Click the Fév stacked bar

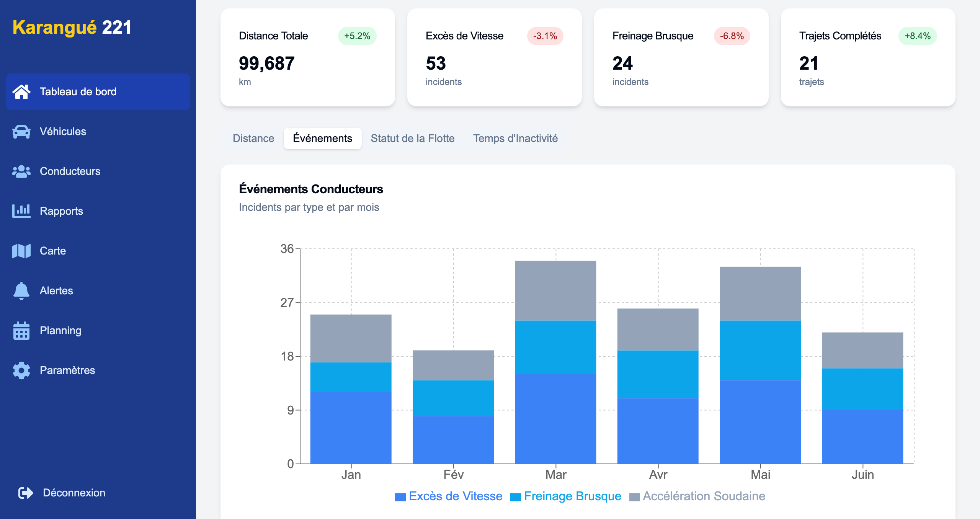click(453, 407)
